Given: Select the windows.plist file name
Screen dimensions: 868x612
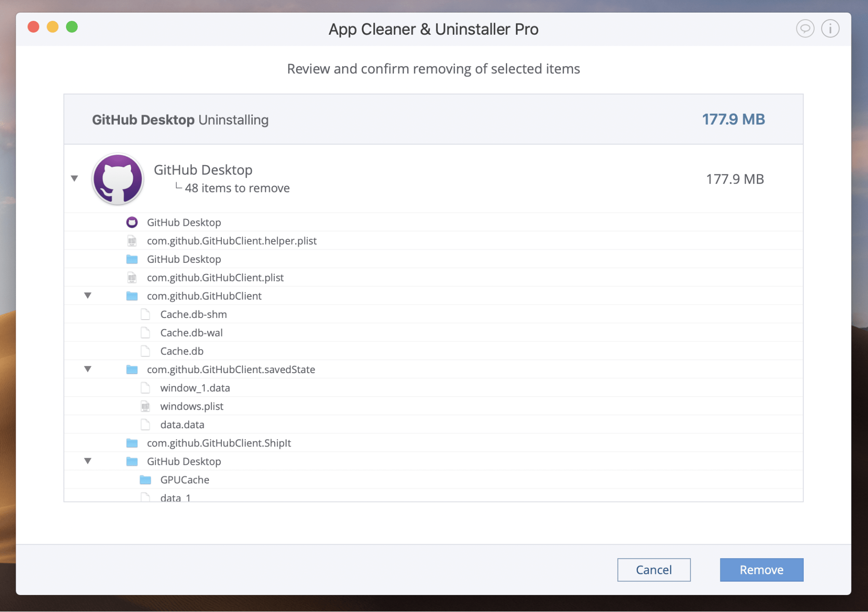Looking at the screenshot, I should point(191,406).
